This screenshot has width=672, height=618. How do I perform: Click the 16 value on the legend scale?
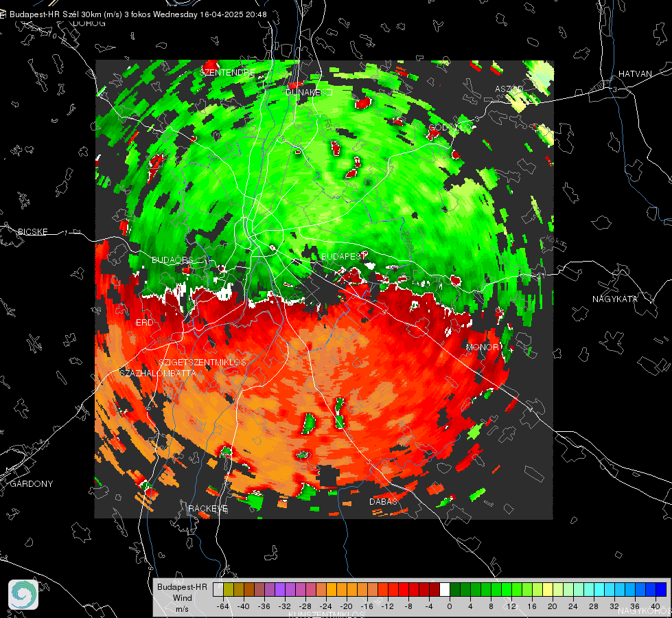pos(531,606)
